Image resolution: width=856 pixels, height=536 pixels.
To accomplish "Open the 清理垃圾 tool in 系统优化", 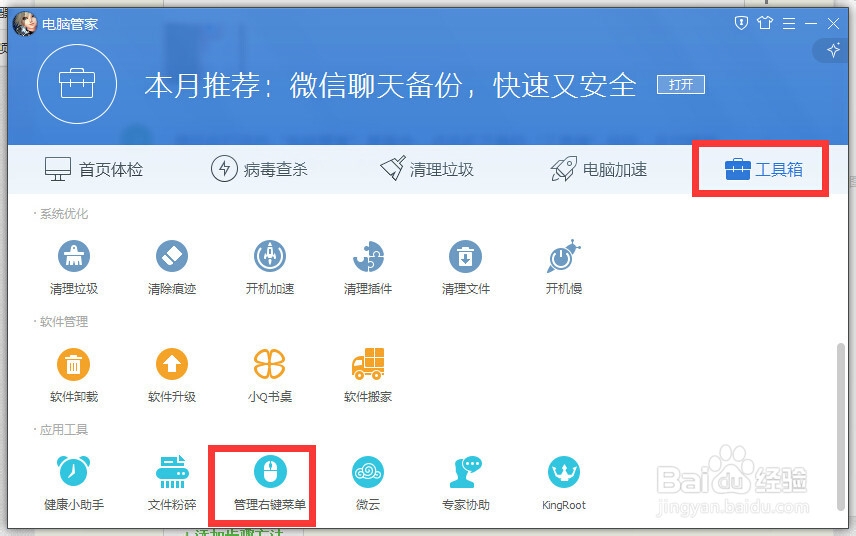I will tap(74, 267).
